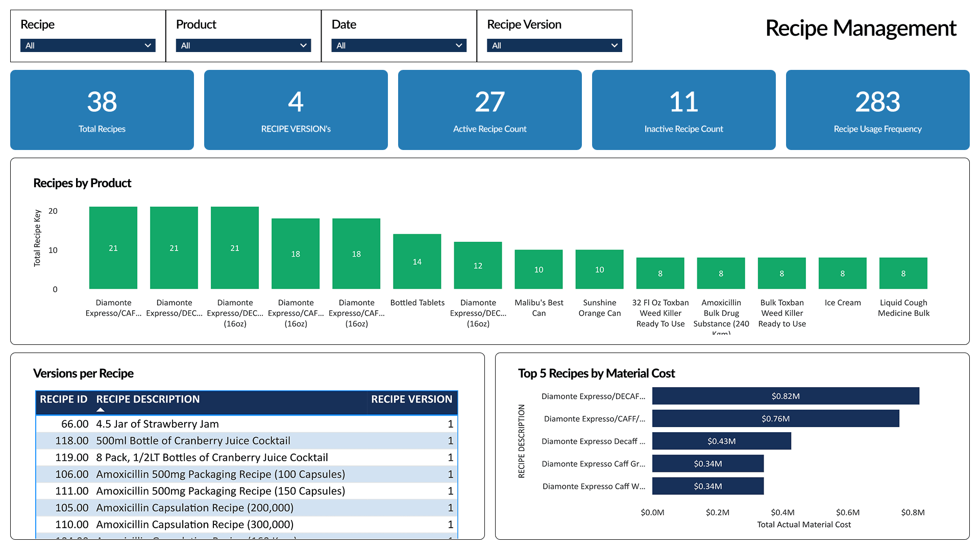Image resolution: width=980 pixels, height=551 pixels.
Task: Click the sort arrow under Recipe Description
Action: pos(101,410)
